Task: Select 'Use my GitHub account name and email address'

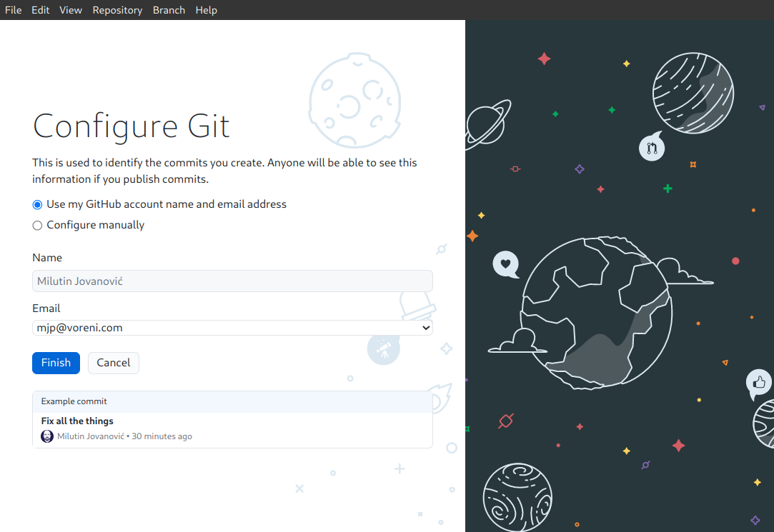Action: [38, 204]
